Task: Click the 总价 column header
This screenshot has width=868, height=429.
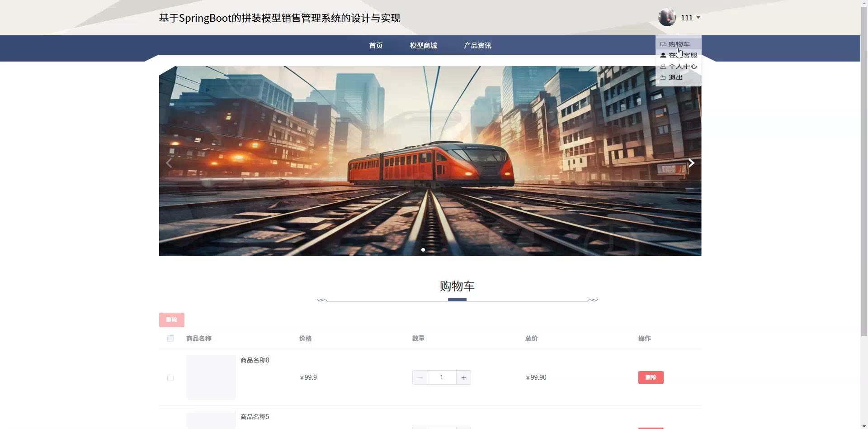Action: (x=532, y=338)
